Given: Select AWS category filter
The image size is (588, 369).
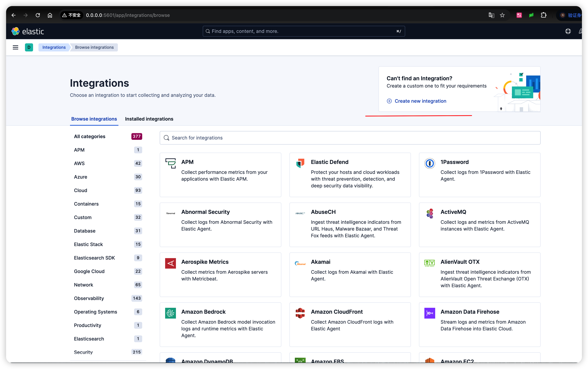Looking at the screenshot, I should (79, 163).
